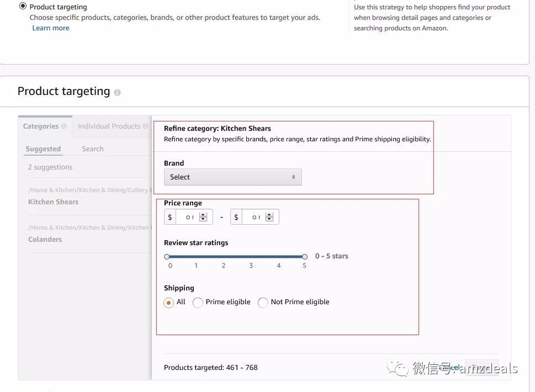Select the Product targeting radio option

point(23,7)
